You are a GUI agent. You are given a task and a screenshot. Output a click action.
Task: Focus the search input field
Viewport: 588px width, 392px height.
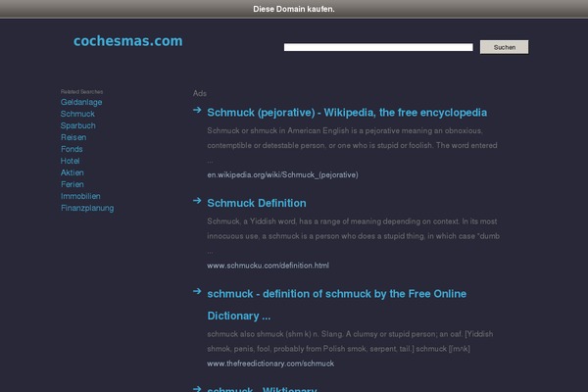(378, 47)
